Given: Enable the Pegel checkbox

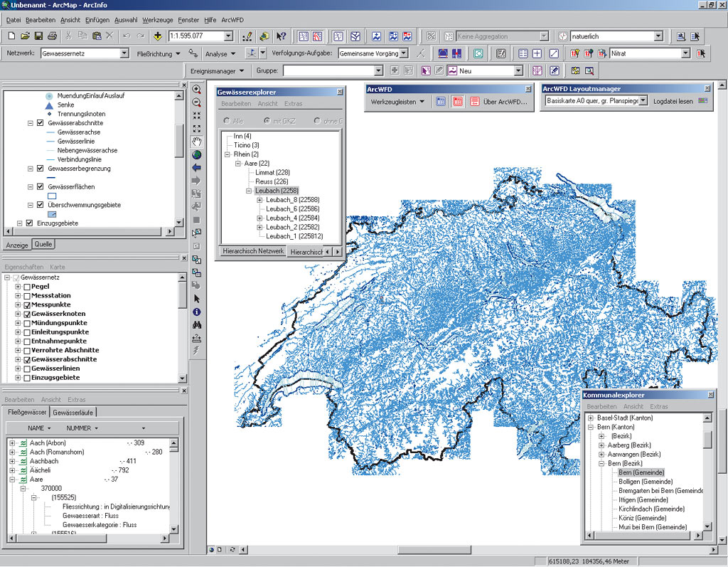Looking at the screenshot, I should 27,287.
